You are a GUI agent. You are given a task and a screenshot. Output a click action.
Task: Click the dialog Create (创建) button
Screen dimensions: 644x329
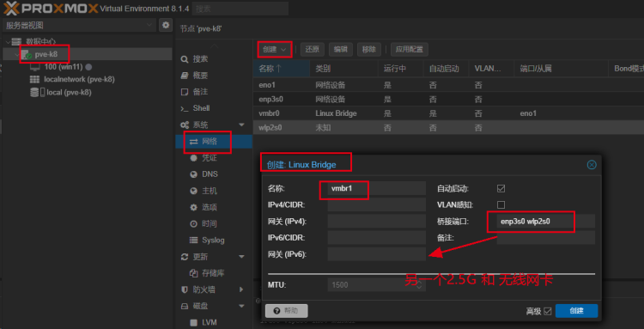click(577, 311)
